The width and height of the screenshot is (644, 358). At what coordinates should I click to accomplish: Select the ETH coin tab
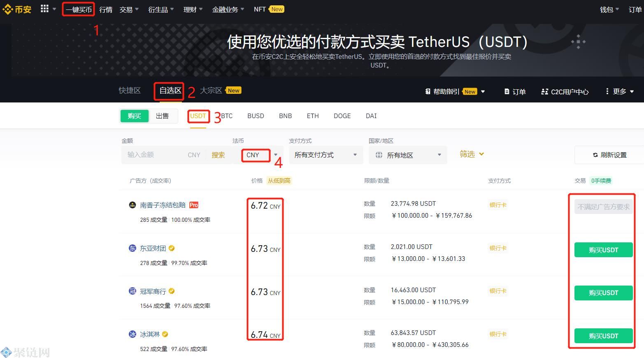click(x=313, y=116)
